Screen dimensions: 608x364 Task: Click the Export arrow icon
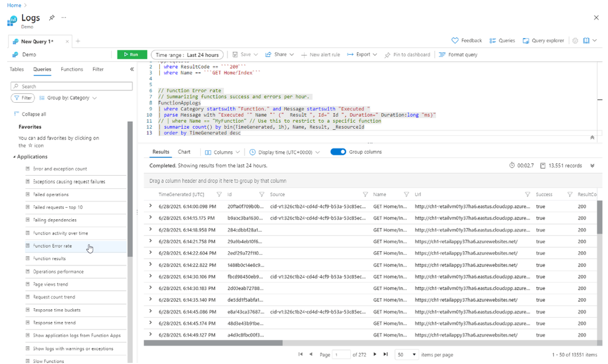[x=350, y=55]
